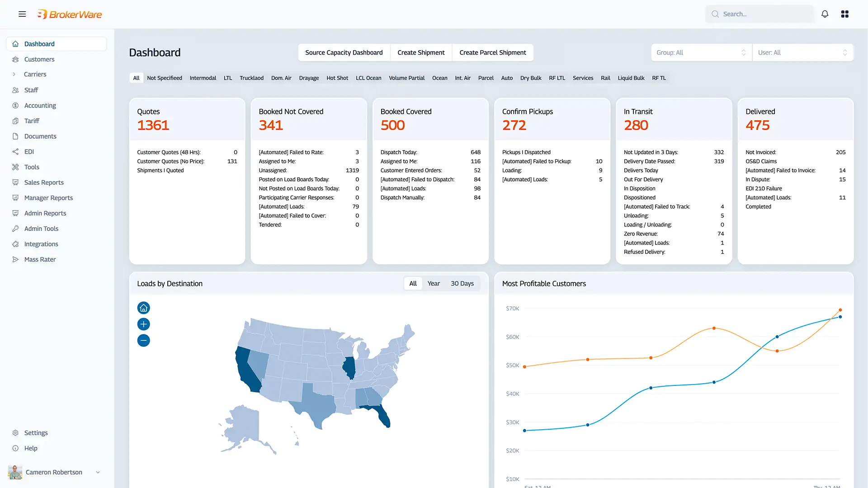Image resolution: width=868 pixels, height=488 pixels.
Task: Open Admin Tools in the sidebar
Action: tap(41, 229)
